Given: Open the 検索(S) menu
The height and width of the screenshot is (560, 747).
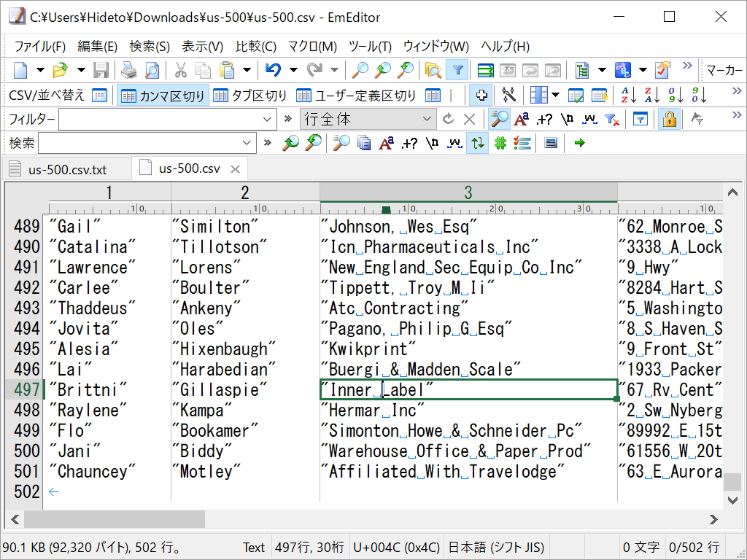Looking at the screenshot, I should [150, 47].
